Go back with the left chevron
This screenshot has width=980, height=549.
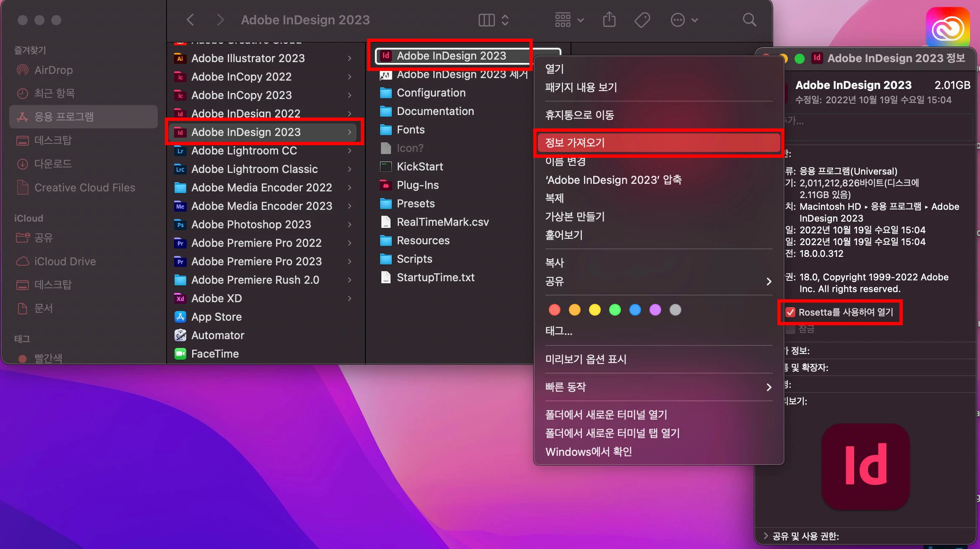click(x=190, y=20)
